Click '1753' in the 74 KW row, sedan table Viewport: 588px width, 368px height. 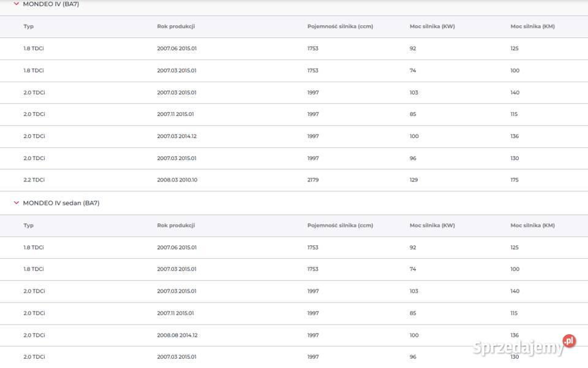click(313, 269)
